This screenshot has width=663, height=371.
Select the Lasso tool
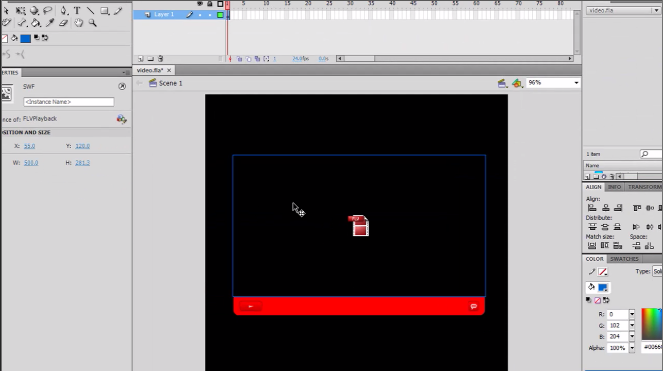(48, 10)
